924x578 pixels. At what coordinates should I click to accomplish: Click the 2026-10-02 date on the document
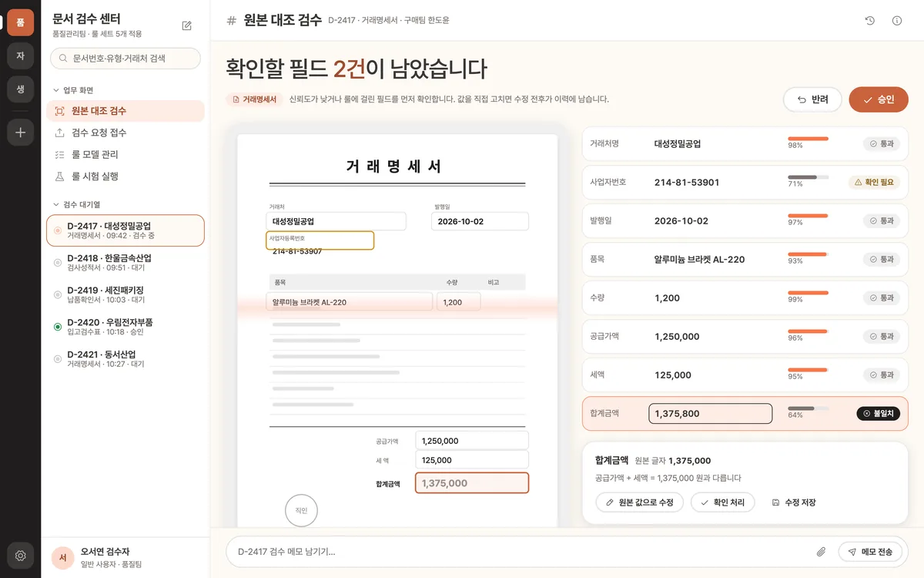coord(480,221)
